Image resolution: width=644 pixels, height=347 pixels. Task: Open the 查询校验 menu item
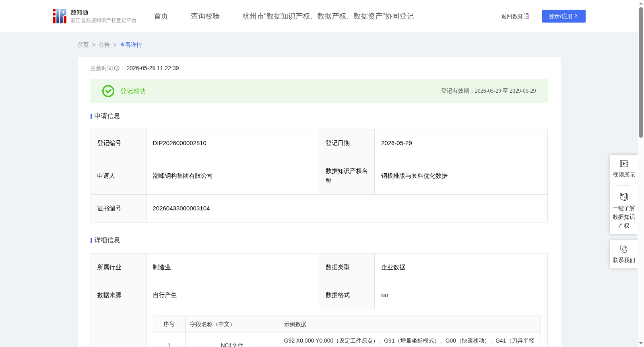point(205,16)
